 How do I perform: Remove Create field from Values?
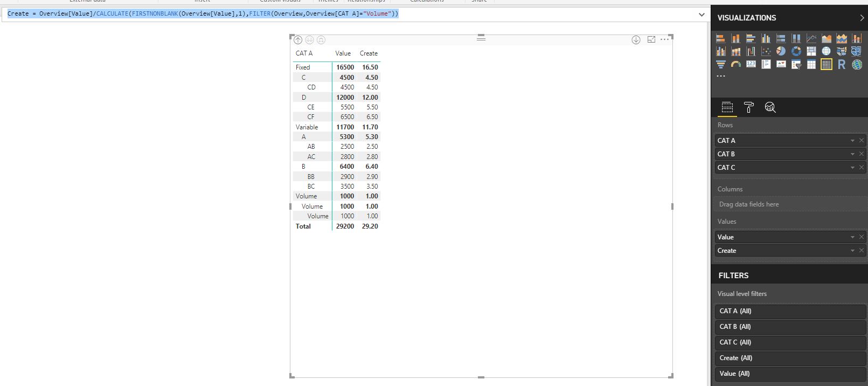861,251
